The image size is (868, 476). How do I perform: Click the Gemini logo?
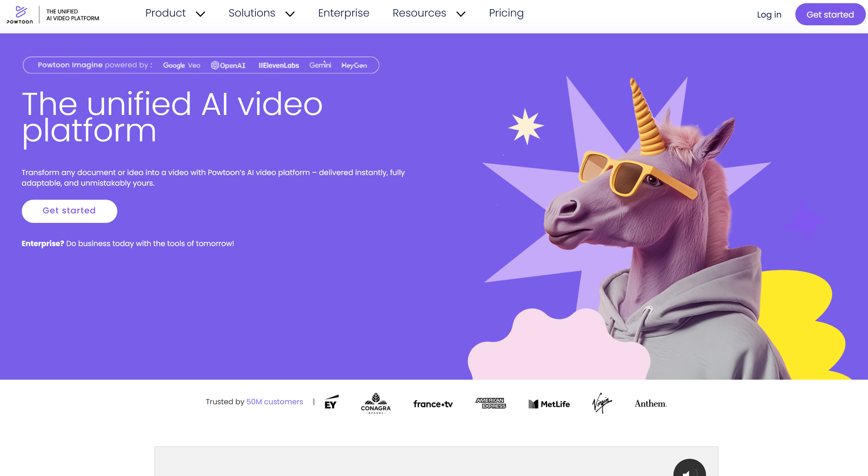click(320, 65)
